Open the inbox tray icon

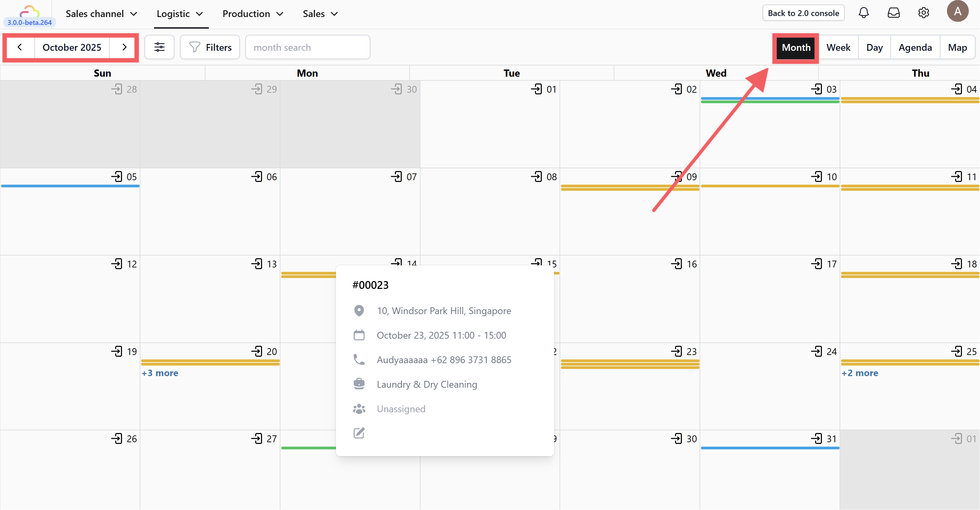coord(894,13)
